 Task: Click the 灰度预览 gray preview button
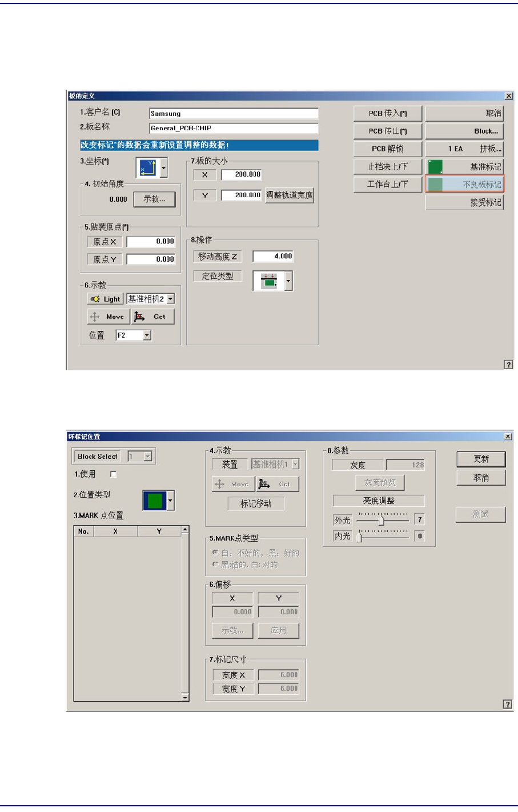pyautogui.click(x=380, y=483)
